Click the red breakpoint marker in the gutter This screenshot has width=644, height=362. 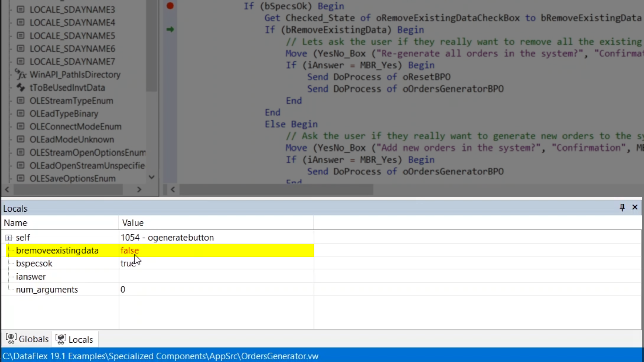(x=170, y=6)
